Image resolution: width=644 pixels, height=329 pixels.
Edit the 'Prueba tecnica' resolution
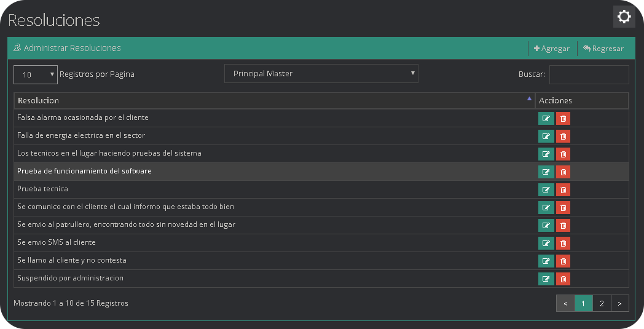pyautogui.click(x=546, y=189)
